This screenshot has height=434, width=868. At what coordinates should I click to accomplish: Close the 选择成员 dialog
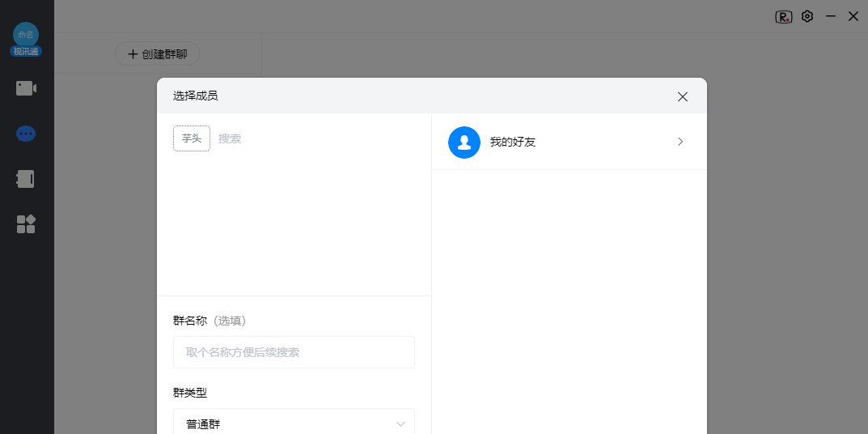pyautogui.click(x=683, y=96)
